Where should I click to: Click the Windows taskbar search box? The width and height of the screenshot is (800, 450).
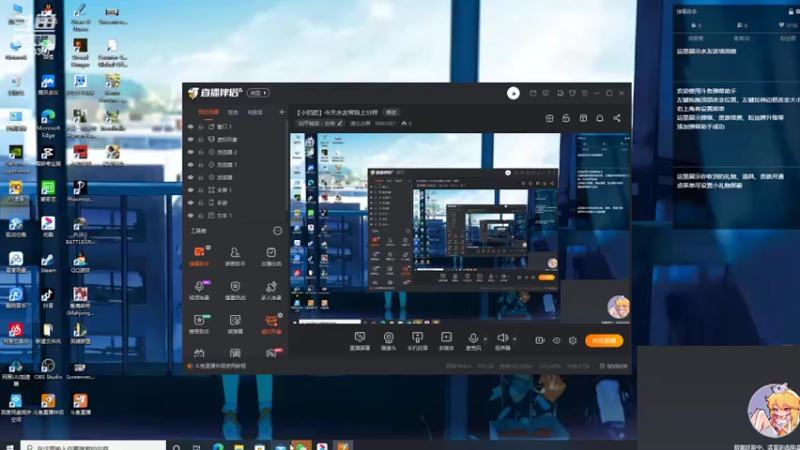point(93,445)
